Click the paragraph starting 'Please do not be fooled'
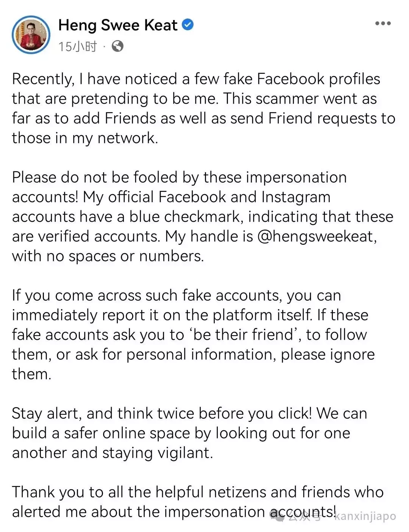409x532 pixels. [203, 216]
